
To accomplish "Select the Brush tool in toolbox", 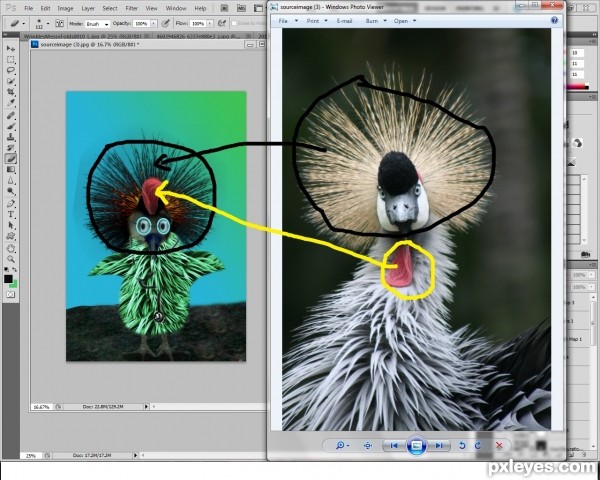I will pyautogui.click(x=11, y=126).
